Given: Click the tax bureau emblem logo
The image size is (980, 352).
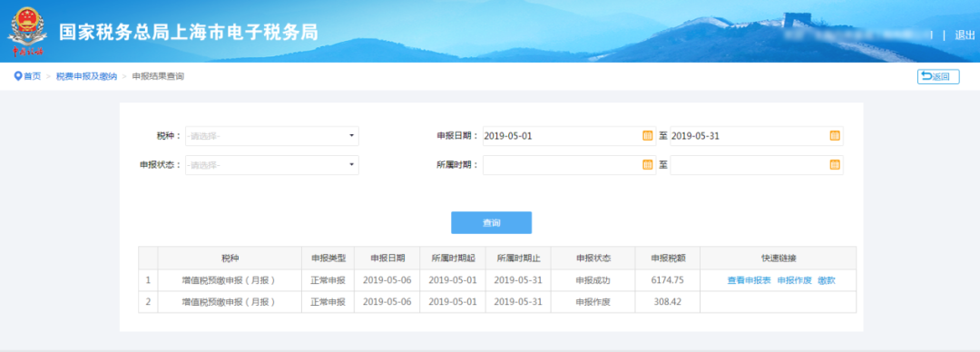Looking at the screenshot, I should coord(27,31).
